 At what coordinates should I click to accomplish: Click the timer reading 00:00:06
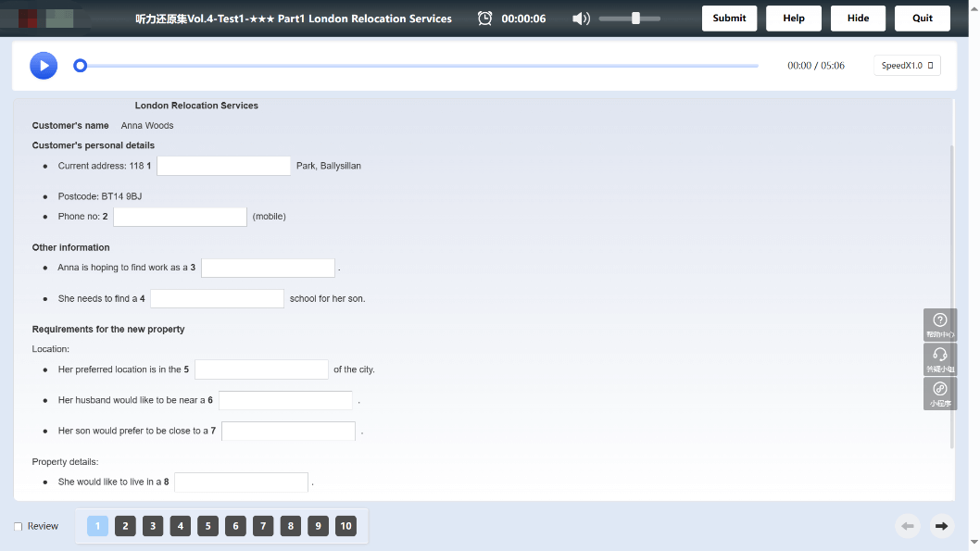tap(523, 19)
